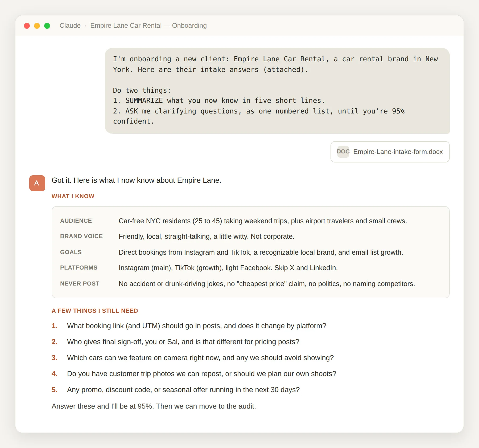This screenshot has height=448, width=479.
Task: Click the user's onboarding prompt message bubble
Action: 277,91
